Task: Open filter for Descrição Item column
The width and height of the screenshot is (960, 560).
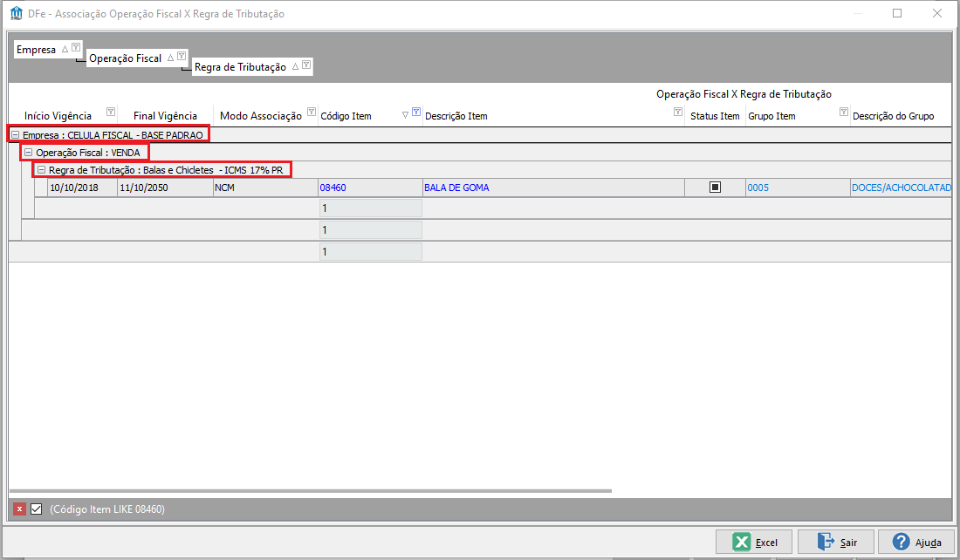Action: pos(678,112)
